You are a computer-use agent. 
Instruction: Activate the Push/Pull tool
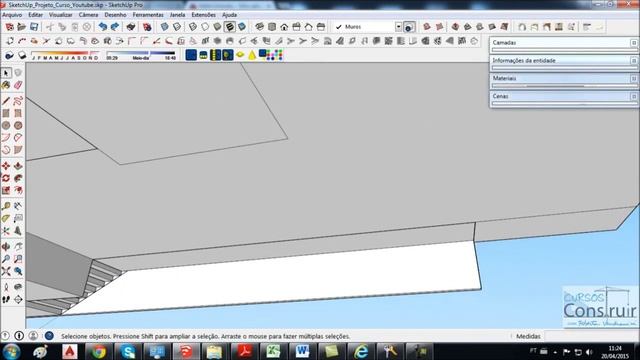click(x=18, y=166)
